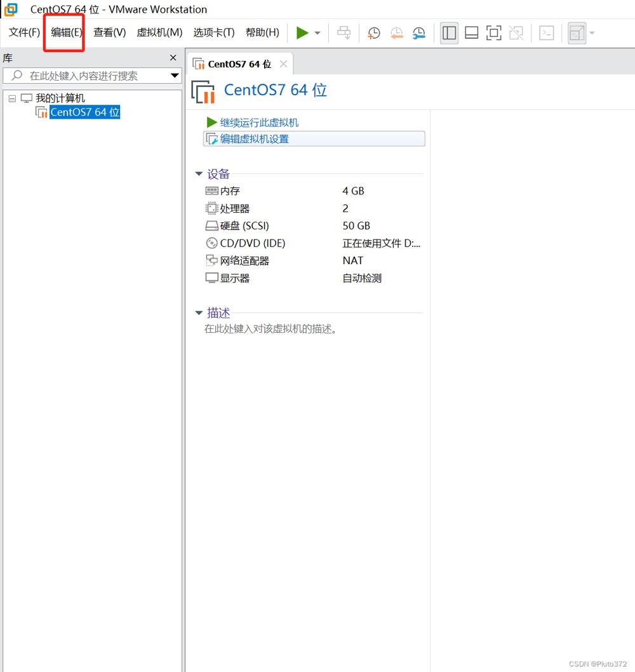Image resolution: width=635 pixels, height=672 pixels.
Task: Toggle the thumbnail bar view icon
Action: [471, 33]
